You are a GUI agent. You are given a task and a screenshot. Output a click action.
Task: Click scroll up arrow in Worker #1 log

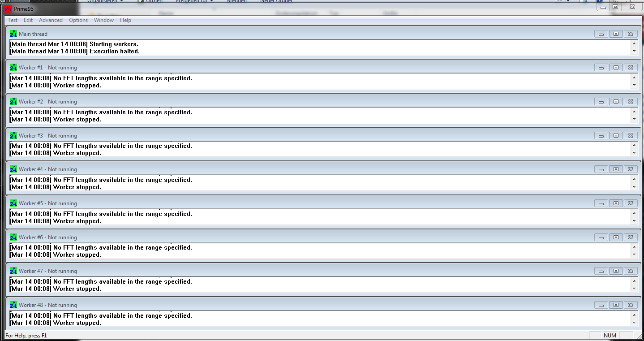coord(634,78)
